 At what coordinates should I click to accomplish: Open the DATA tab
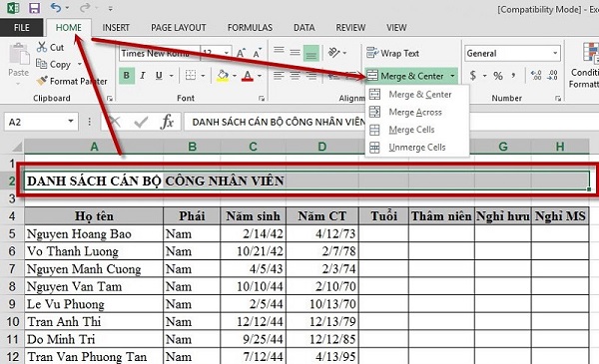304,28
